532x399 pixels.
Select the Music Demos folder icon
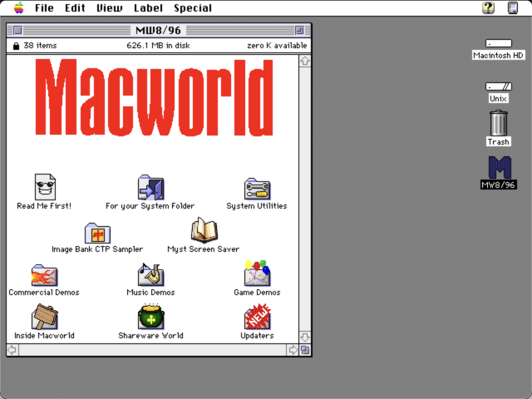pos(150,274)
